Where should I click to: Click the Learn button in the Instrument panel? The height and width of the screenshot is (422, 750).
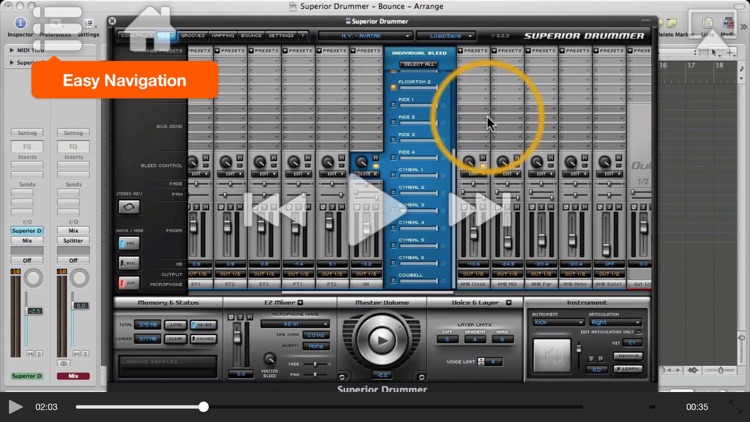[628, 369]
